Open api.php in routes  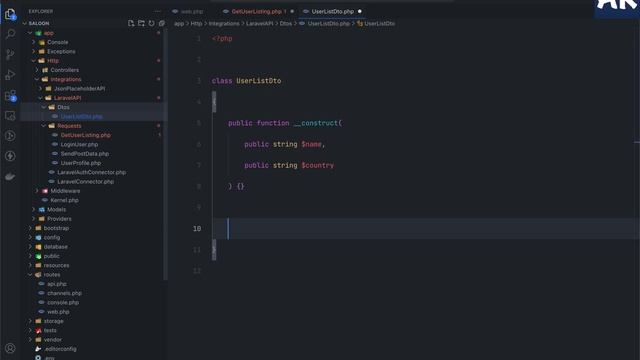[57, 284]
